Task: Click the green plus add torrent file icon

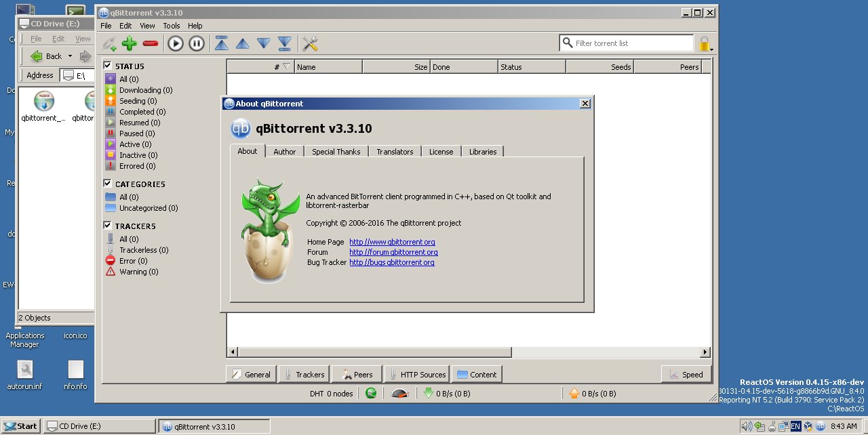Action: click(130, 43)
